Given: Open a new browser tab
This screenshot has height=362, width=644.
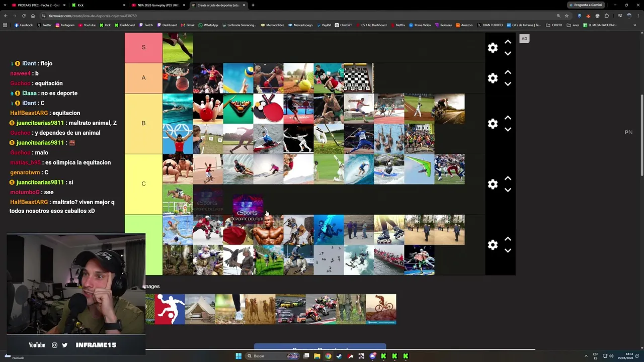Looking at the screenshot, I should pyautogui.click(x=253, y=5).
